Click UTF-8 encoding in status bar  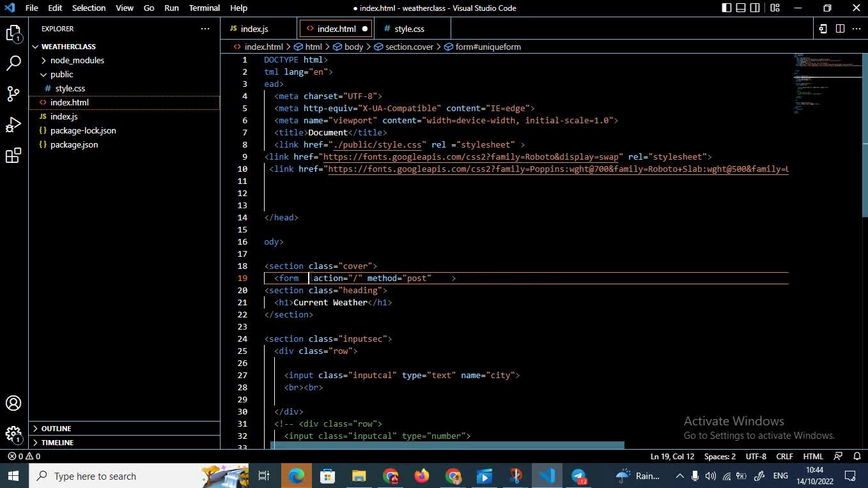click(756, 456)
